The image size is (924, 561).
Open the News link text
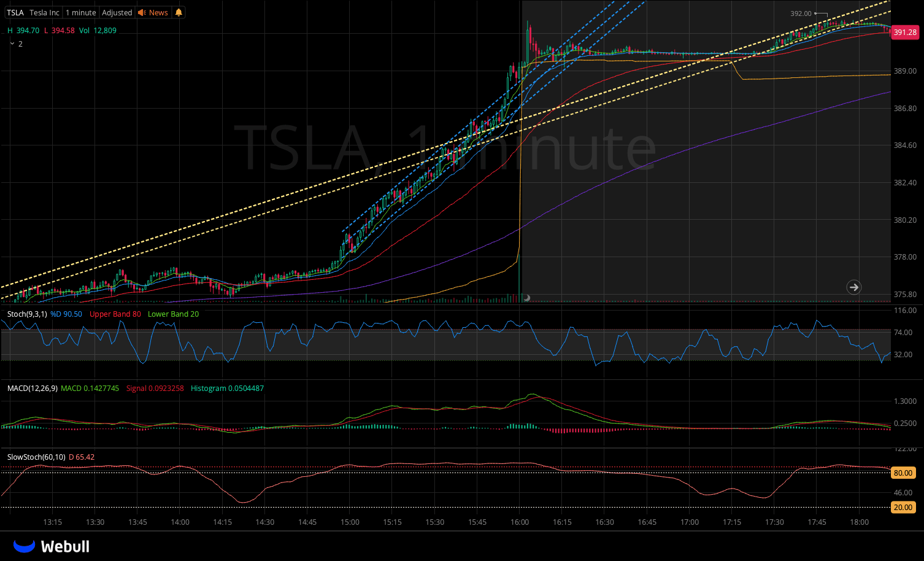[158, 12]
